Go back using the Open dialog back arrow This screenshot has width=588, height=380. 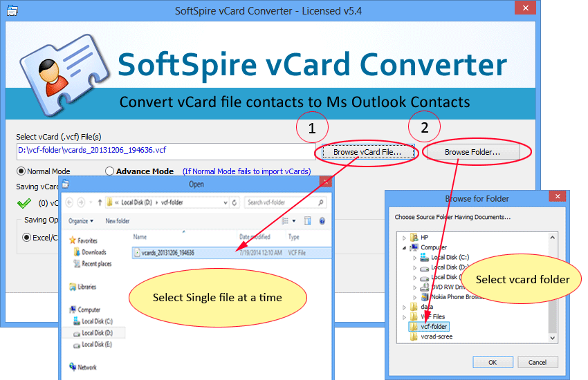pos(70,202)
